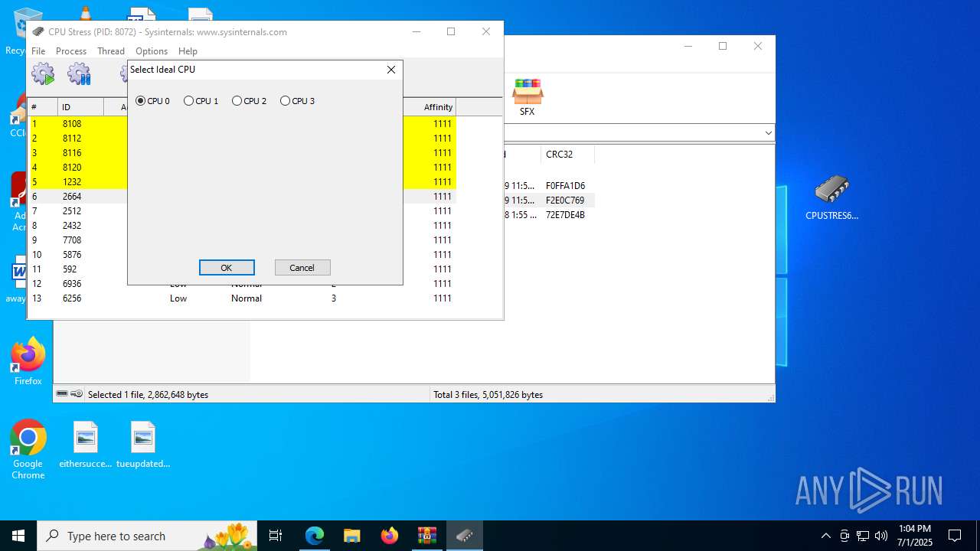Screen dimensions: 980x551
Task: Select thread row with ID 2512
Action: pyautogui.click(x=242, y=211)
